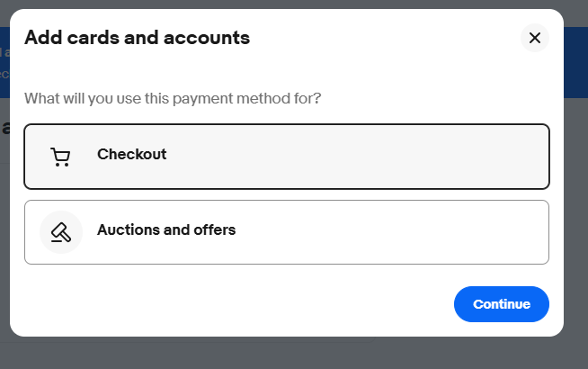Click the blue banner right of the dialog
Screen dimensions: 588x369
pyautogui.click(x=575, y=63)
